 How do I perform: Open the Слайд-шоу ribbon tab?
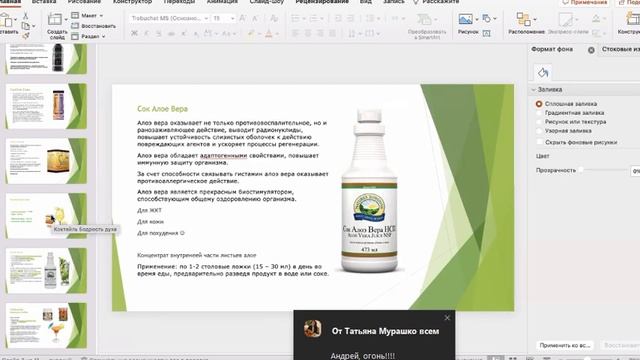click(267, 2)
